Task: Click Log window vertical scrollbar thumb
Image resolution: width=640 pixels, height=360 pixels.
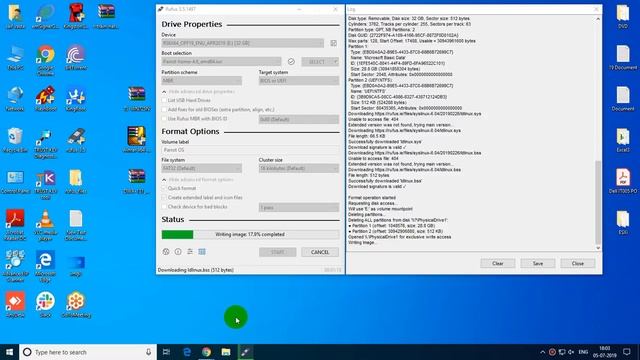Action: 598,202
